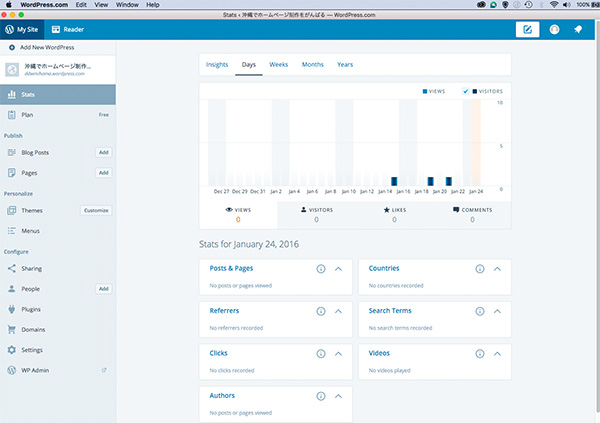
Task: Collapse the Clicks card
Action: click(338, 354)
